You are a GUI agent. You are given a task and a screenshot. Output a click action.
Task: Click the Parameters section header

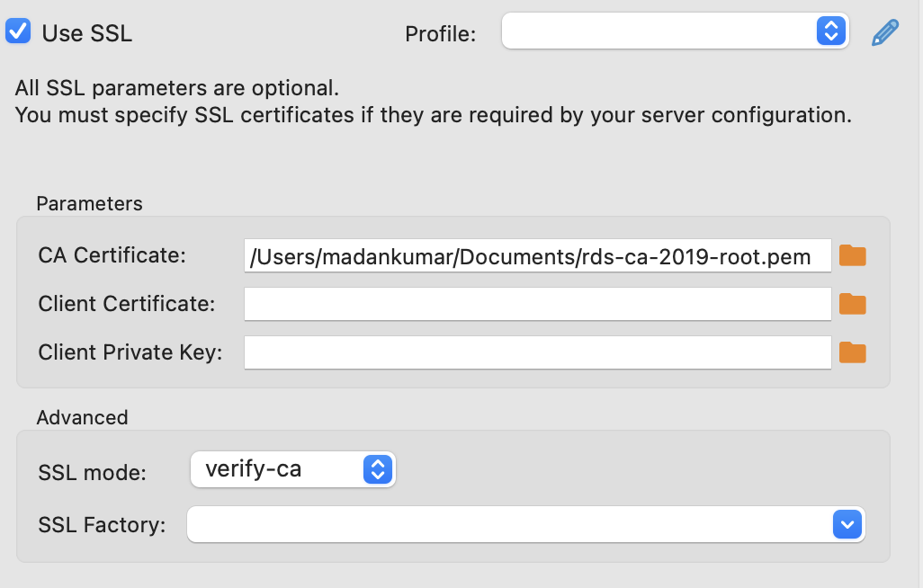point(89,203)
